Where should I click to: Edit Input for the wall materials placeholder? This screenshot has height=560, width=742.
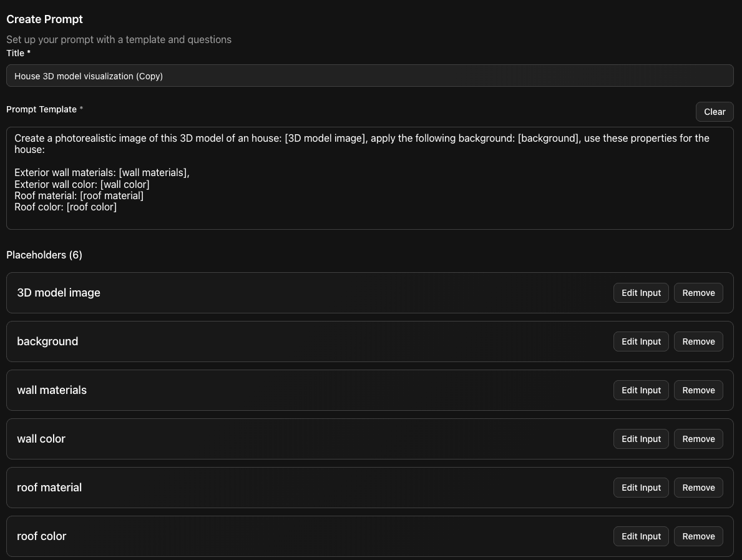click(x=641, y=390)
